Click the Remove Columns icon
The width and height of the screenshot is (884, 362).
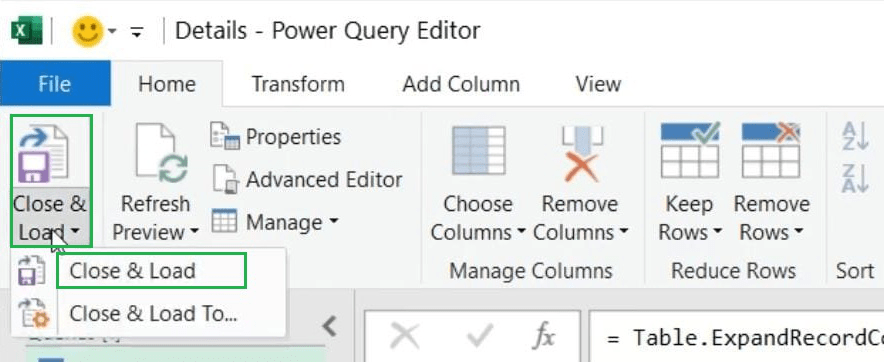point(580,153)
